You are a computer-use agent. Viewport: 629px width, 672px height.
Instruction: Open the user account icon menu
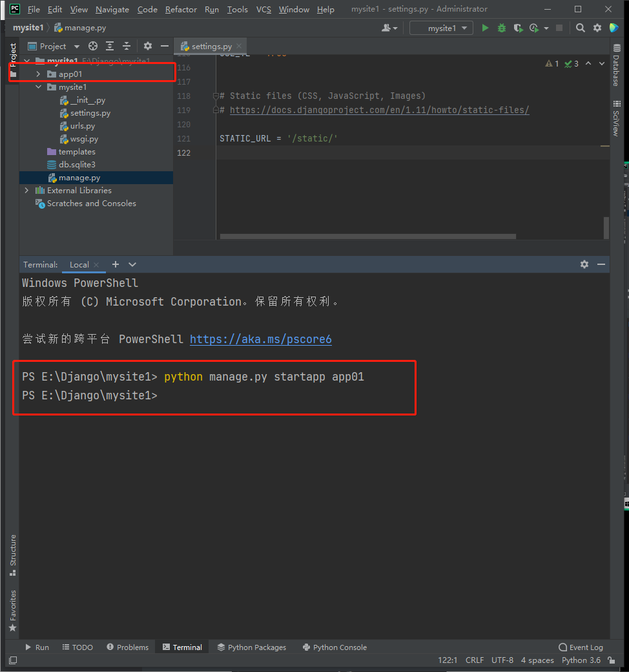389,28
